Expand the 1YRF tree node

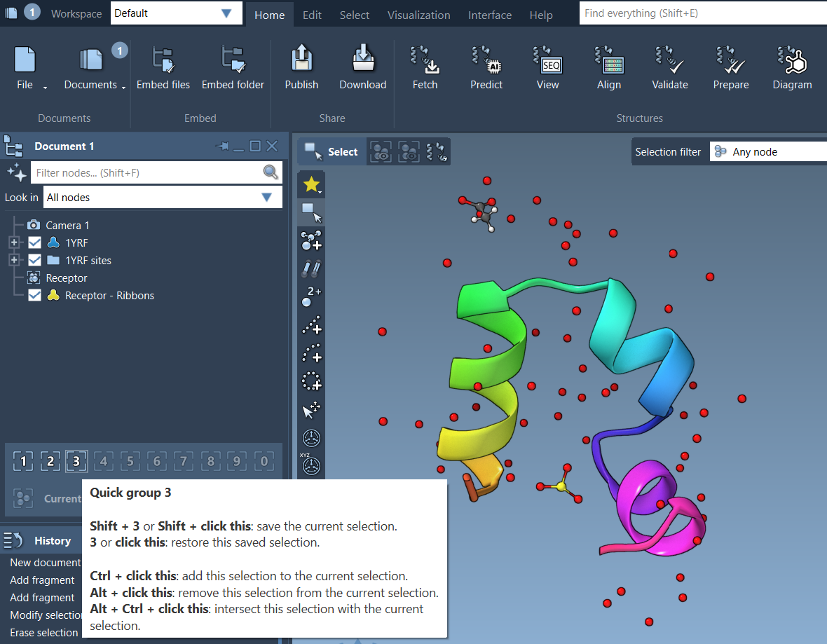click(13, 243)
